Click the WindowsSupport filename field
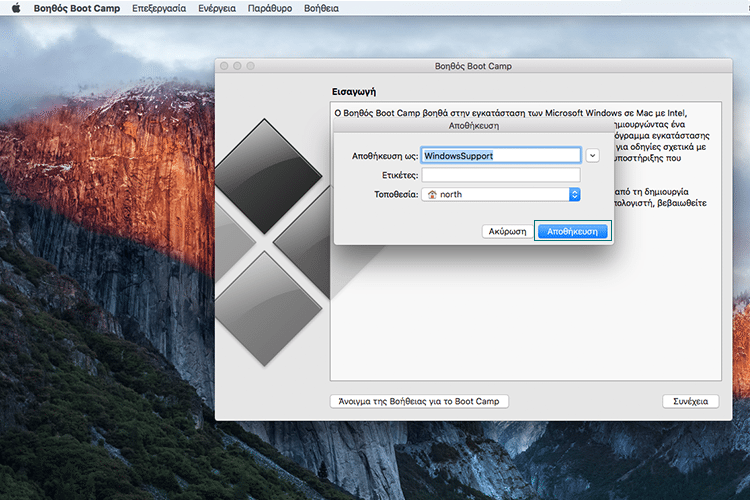The width and height of the screenshot is (750, 500). tap(501, 156)
